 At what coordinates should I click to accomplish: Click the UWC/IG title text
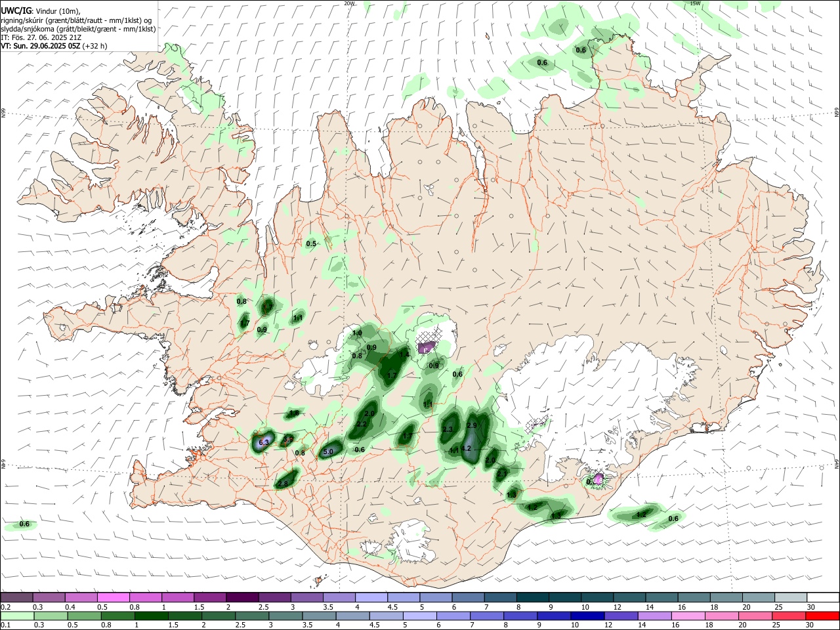pos(16,10)
